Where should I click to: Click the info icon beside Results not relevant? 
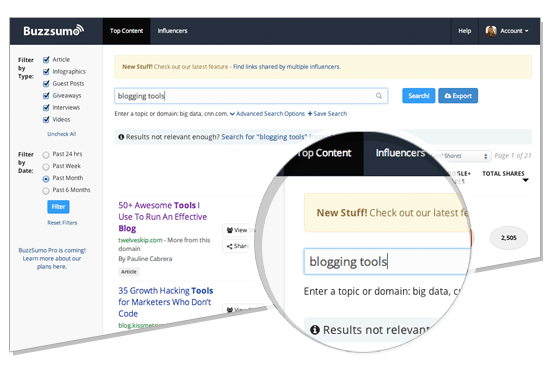pos(121,137)
